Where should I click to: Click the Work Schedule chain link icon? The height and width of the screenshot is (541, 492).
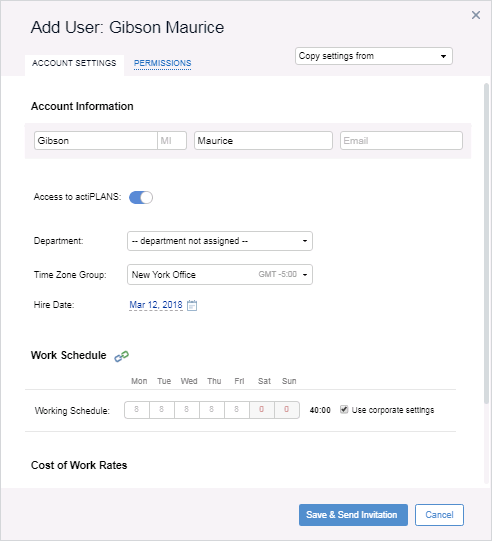[121, 356]
